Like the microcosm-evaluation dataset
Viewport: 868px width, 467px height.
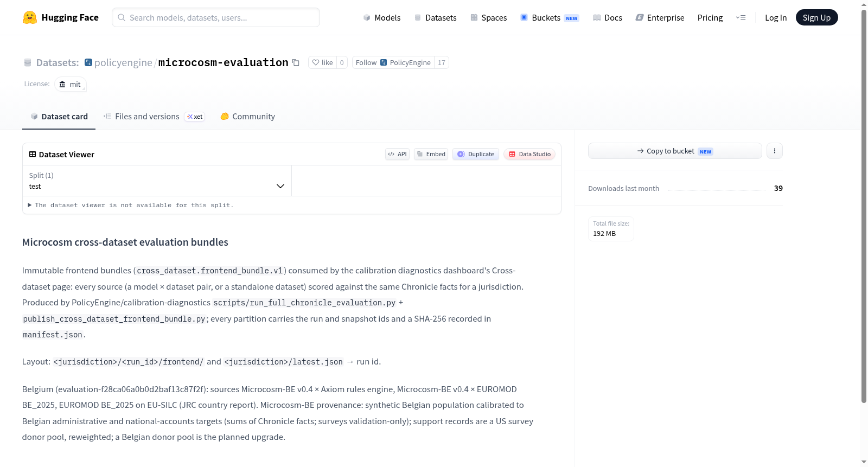pos(322,62)
